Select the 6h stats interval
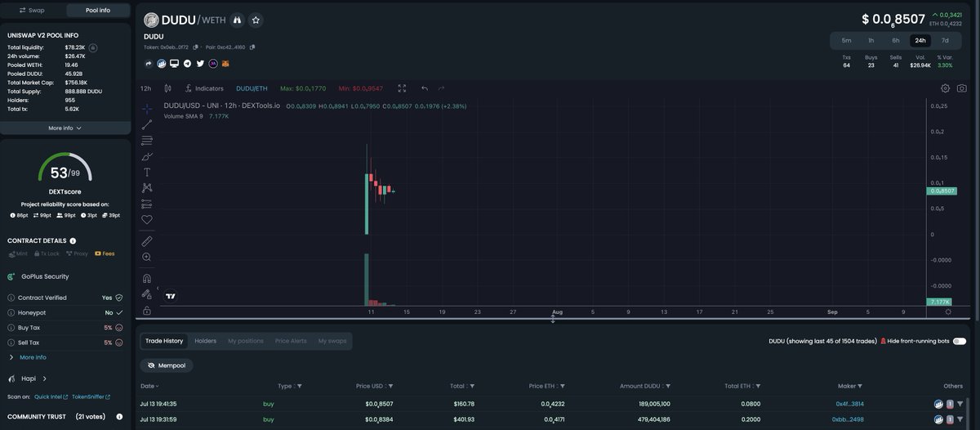Viewport: 980px width, 430px height. [x=896, y=40]
